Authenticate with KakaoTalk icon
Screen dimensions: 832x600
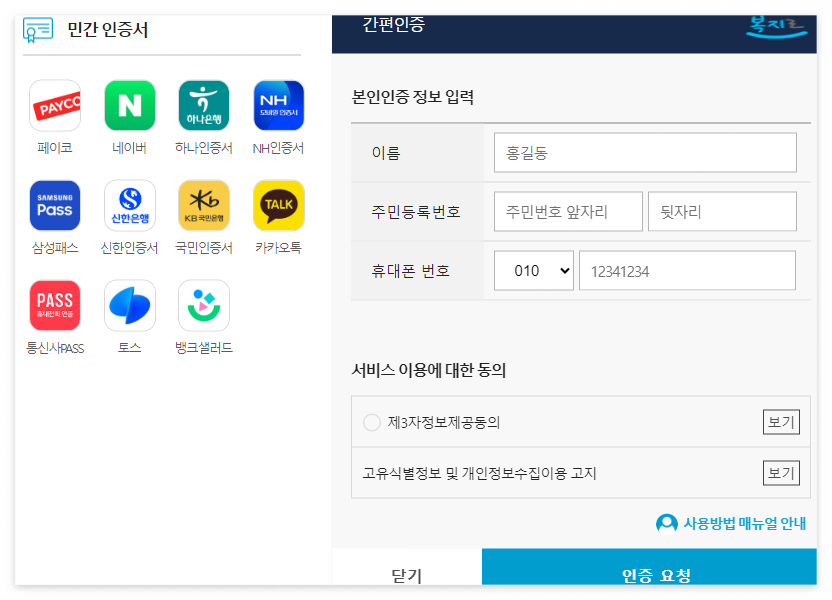click(x=277, y=205)
